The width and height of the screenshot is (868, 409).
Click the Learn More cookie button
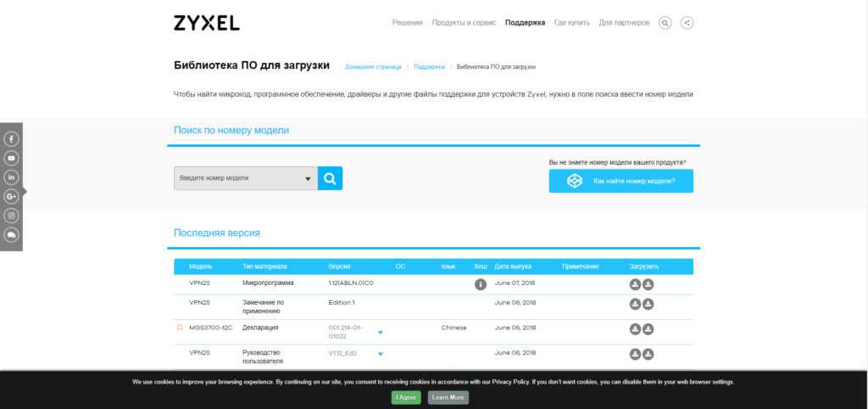pos(448,397)
